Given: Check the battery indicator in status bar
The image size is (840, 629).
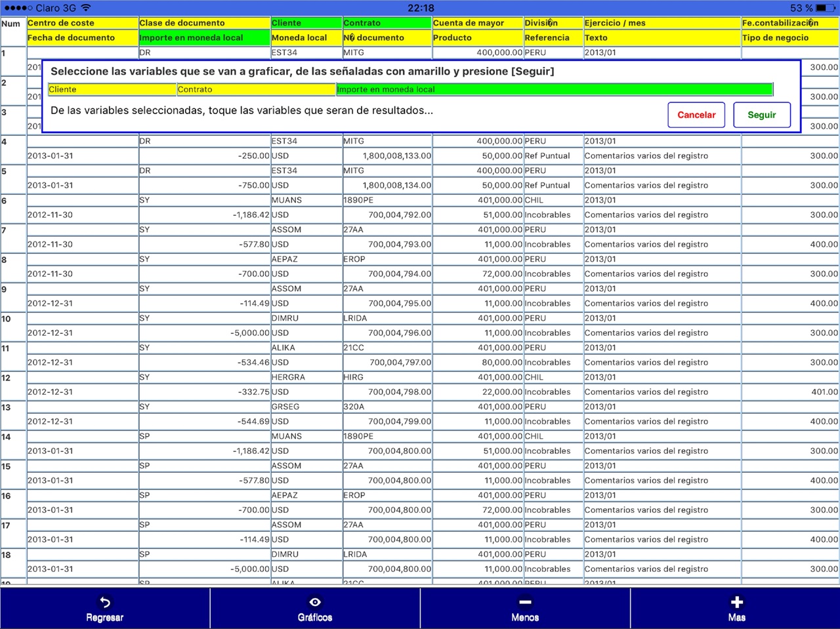Looking at the screenshot, I should click(826, 8).
